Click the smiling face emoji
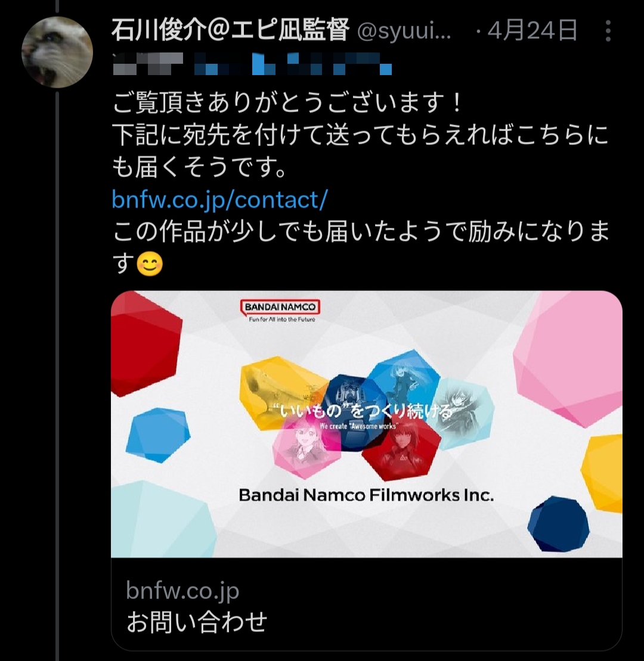Viewport: 644px width, 661px height. pos(150,264)
